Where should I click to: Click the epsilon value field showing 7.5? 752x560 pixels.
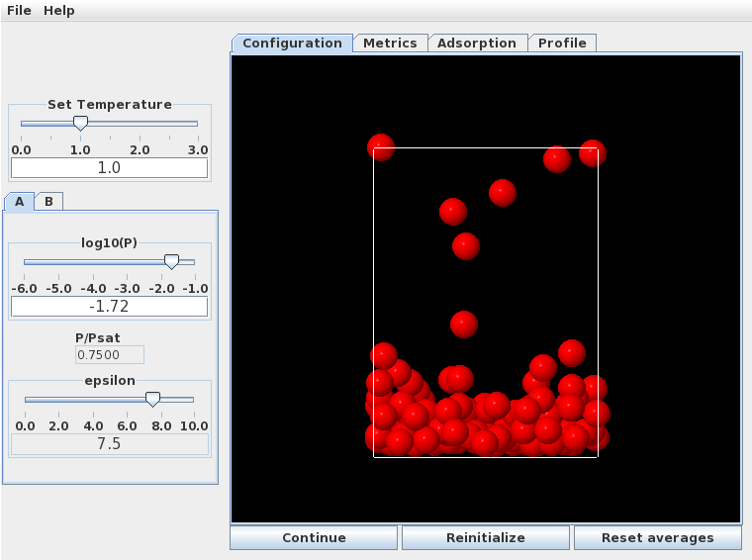tap(110, 444)
